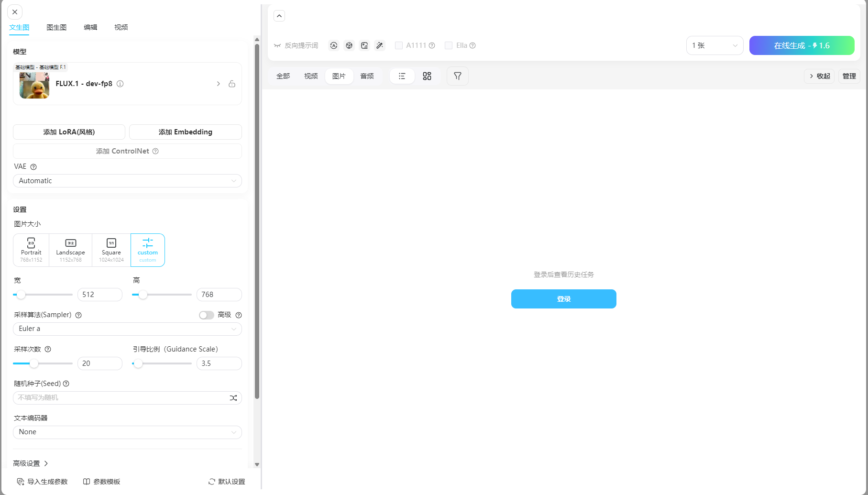The height and width of the screenshot is (495, 868).
Task: Switch to list view icon
Action: (402, 76)
